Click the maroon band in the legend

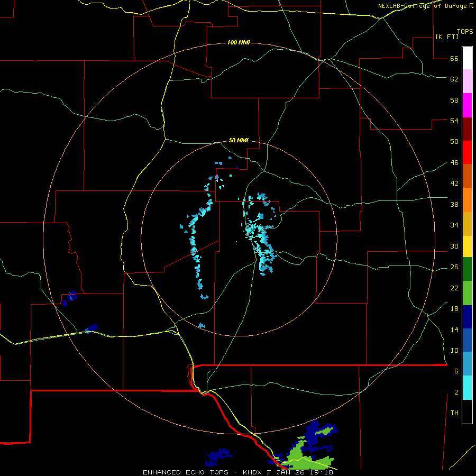click(x=467, y=129)
